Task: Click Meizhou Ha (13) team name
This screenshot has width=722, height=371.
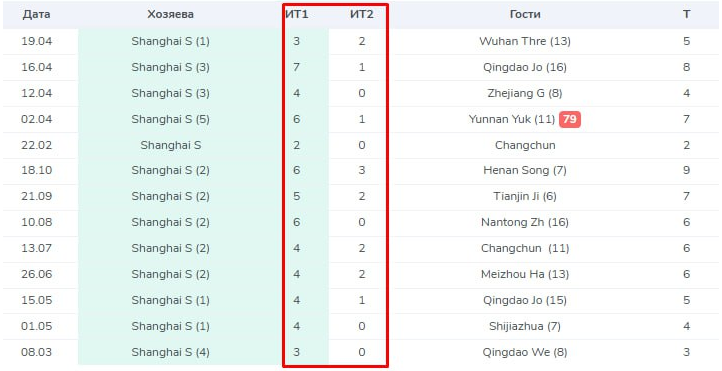Action: click(525, 274)
